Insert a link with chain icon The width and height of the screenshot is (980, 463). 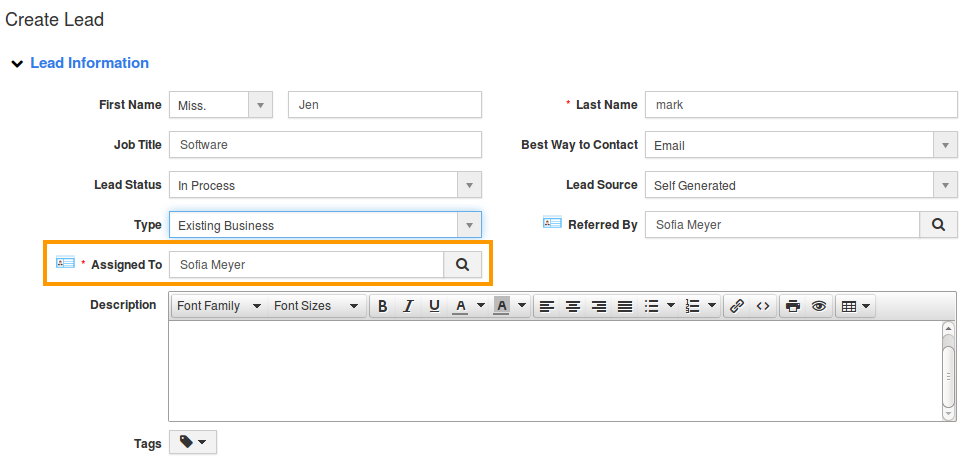737,306
